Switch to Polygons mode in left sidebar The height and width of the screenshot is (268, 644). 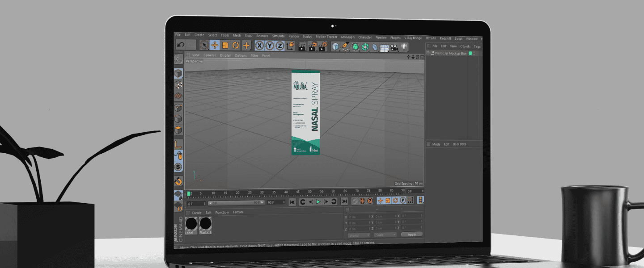click(178, 131)
